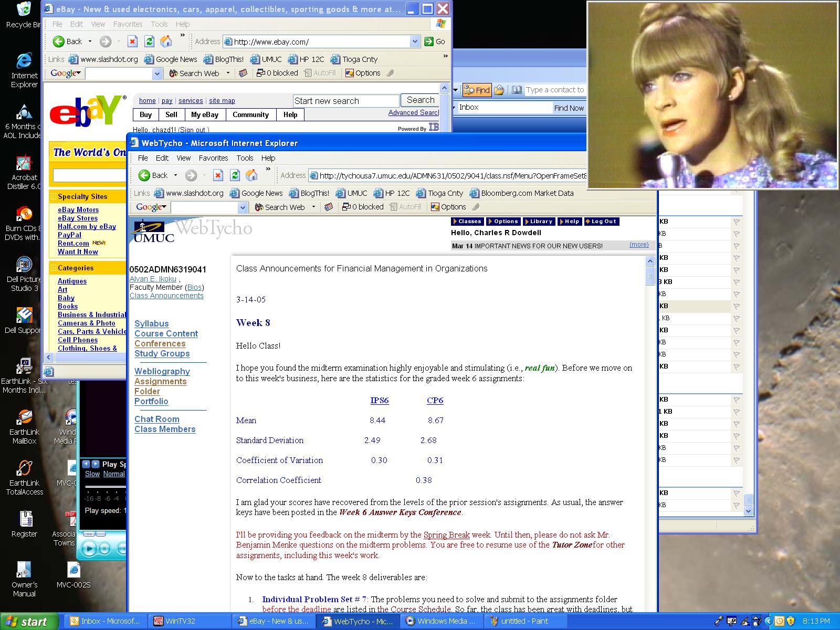Open Back history dropdown in WebTycho toolbar

coord(175,175)
